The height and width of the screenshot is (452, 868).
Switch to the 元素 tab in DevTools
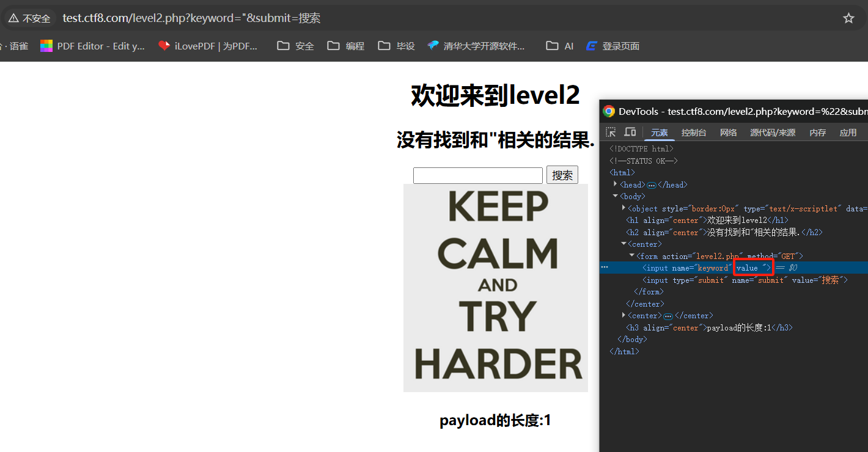pos(660,133)
